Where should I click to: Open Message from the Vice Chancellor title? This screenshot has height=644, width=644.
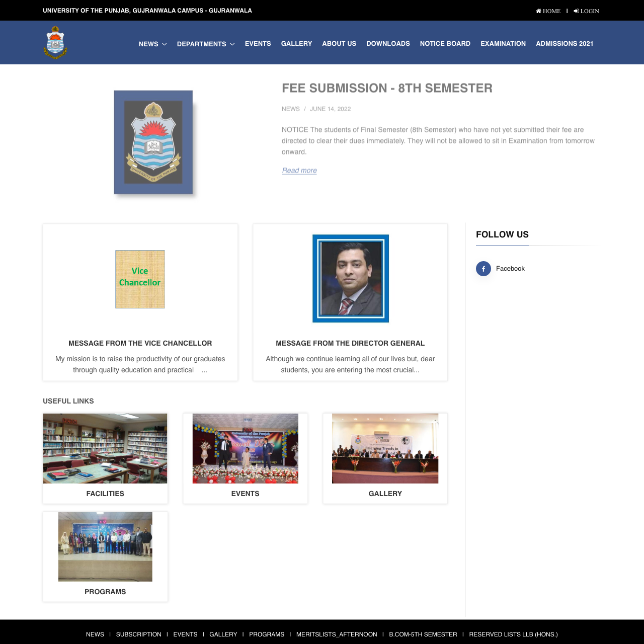[140, 343]
